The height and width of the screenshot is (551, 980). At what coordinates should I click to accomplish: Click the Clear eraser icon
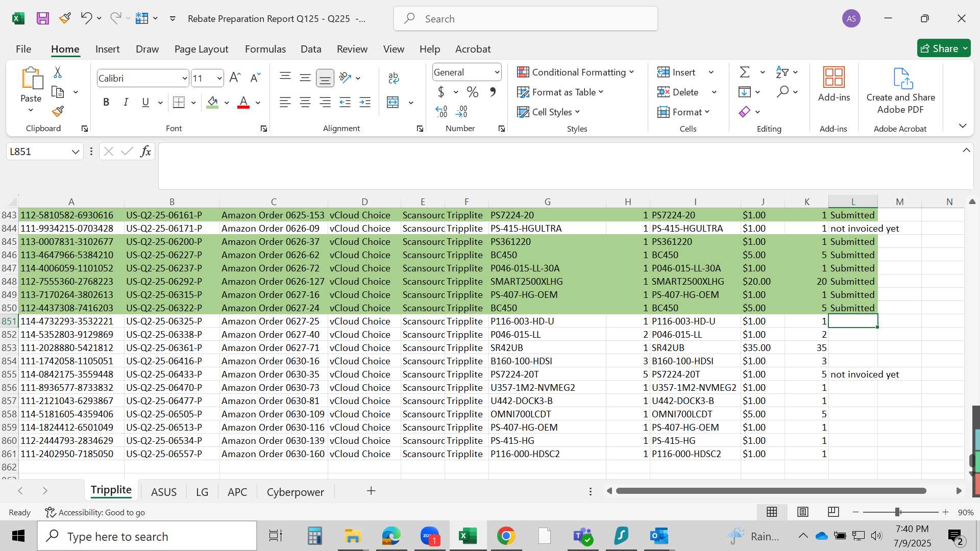[745, 112]
